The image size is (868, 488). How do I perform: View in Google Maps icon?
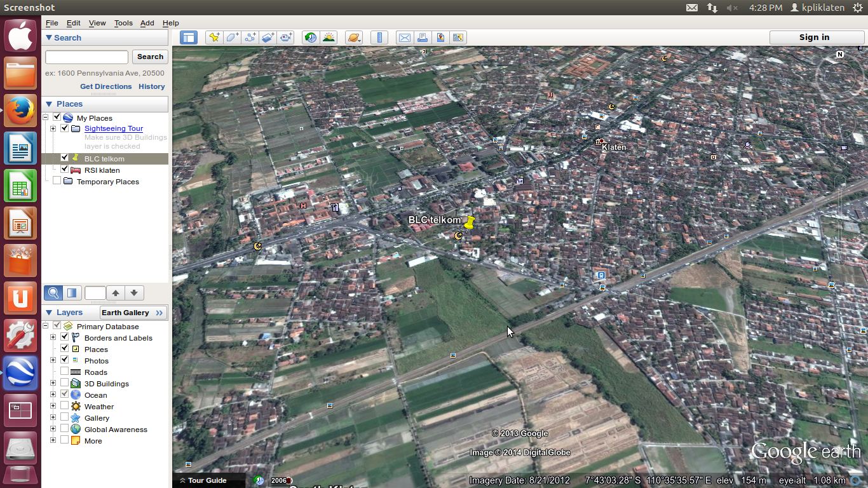[458, 37]
